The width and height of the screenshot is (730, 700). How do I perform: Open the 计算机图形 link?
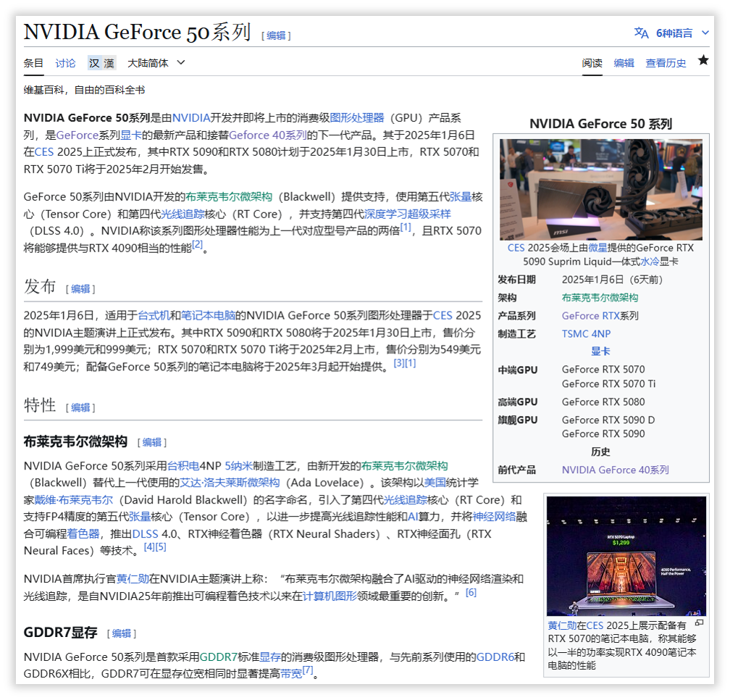point(330,596)
